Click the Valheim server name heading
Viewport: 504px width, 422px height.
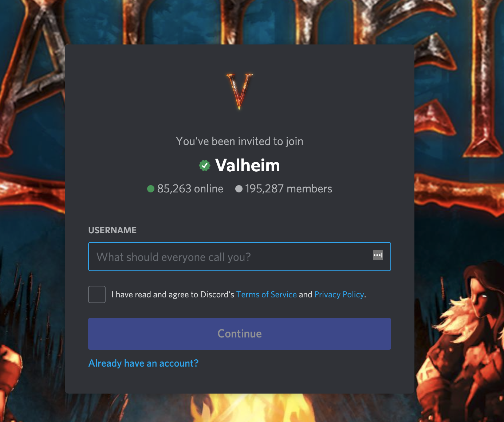pos(248,165)
